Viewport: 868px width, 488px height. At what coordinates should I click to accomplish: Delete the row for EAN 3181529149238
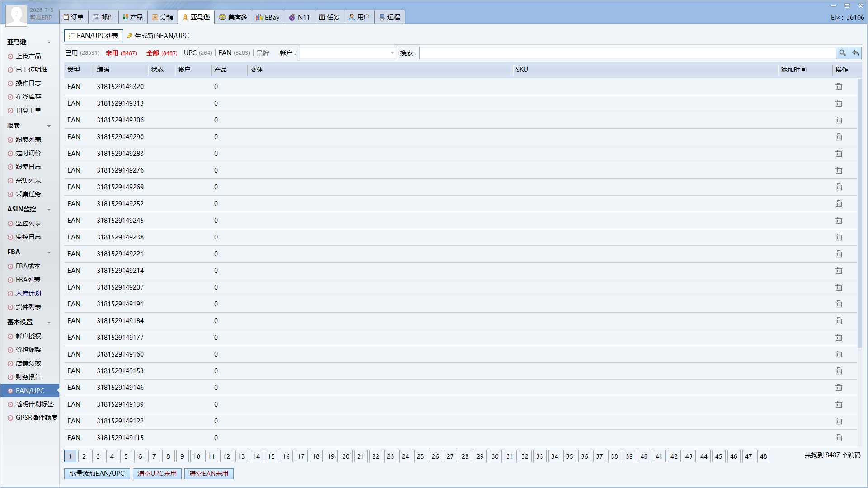click(x=839, y=237)
